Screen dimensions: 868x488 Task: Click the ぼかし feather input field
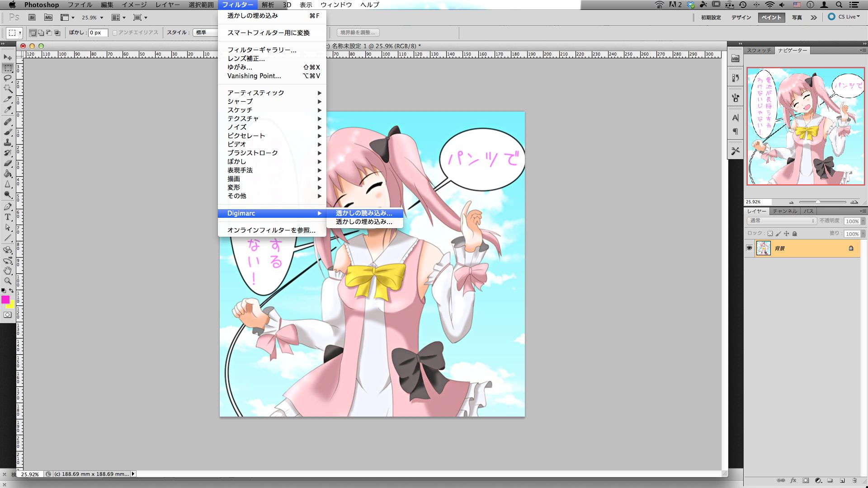[98, 33]
